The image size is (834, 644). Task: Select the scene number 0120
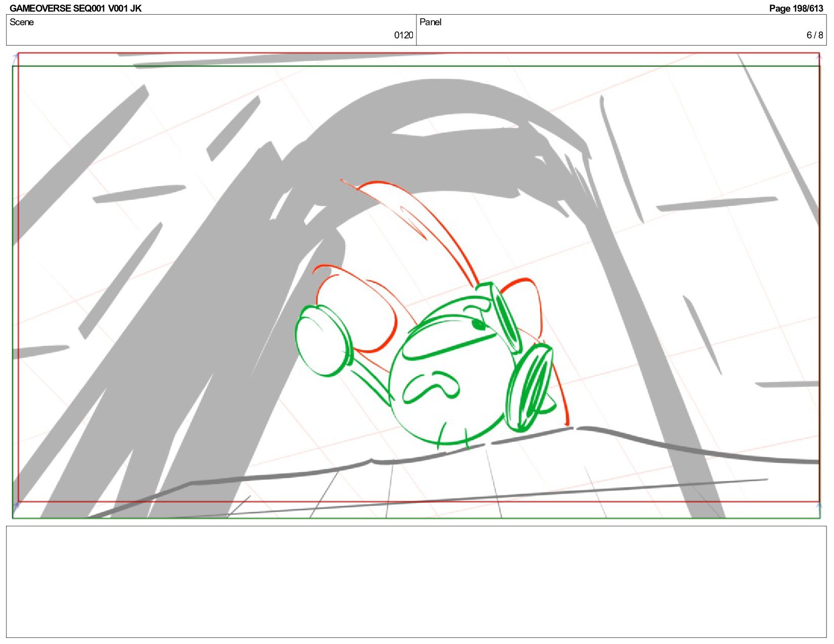(x=403, y=35)
